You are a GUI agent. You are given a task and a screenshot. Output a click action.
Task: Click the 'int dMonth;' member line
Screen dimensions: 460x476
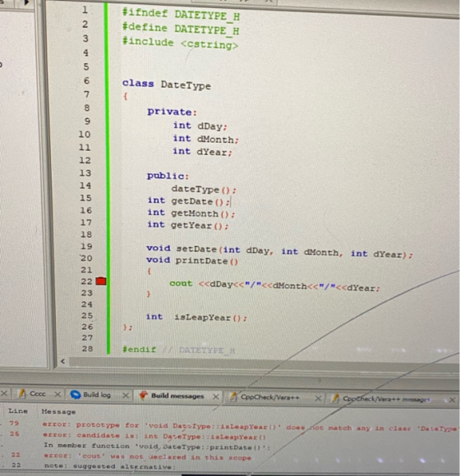(x=205, y=139)
